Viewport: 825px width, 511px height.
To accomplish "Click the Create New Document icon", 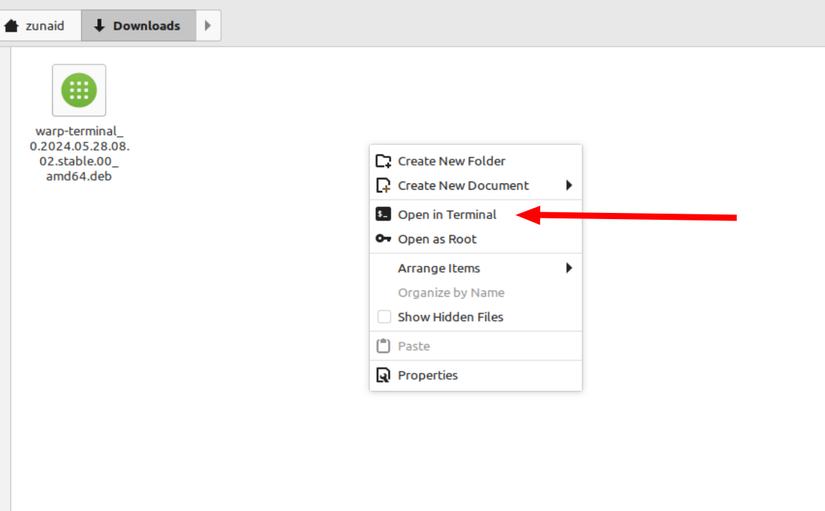I will (x=383, y=186).
